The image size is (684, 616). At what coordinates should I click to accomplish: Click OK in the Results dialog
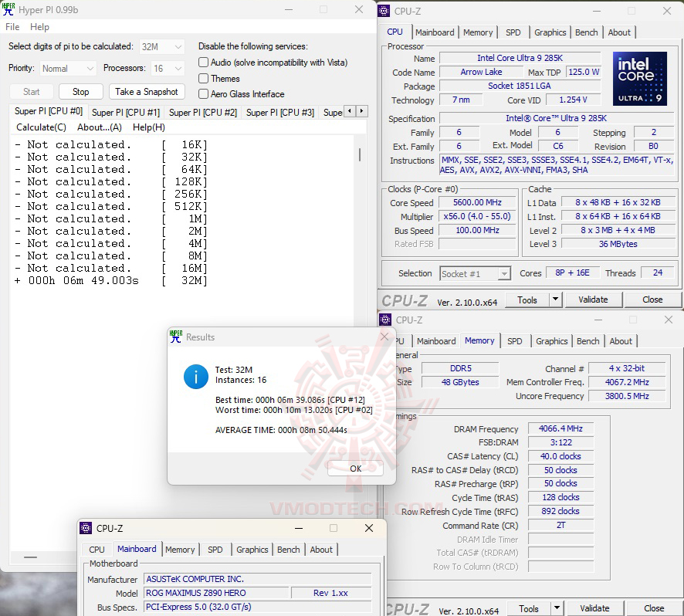pos(356,468)
